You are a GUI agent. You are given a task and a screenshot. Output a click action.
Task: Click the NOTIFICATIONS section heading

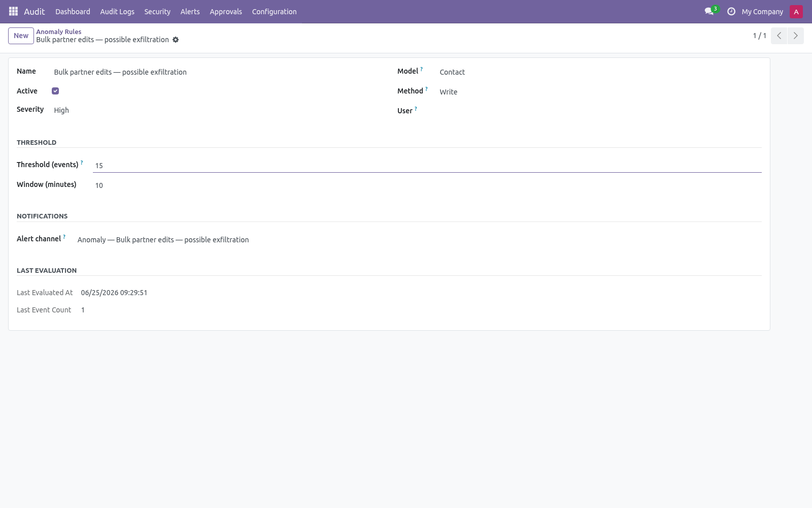tap(42, 216)
